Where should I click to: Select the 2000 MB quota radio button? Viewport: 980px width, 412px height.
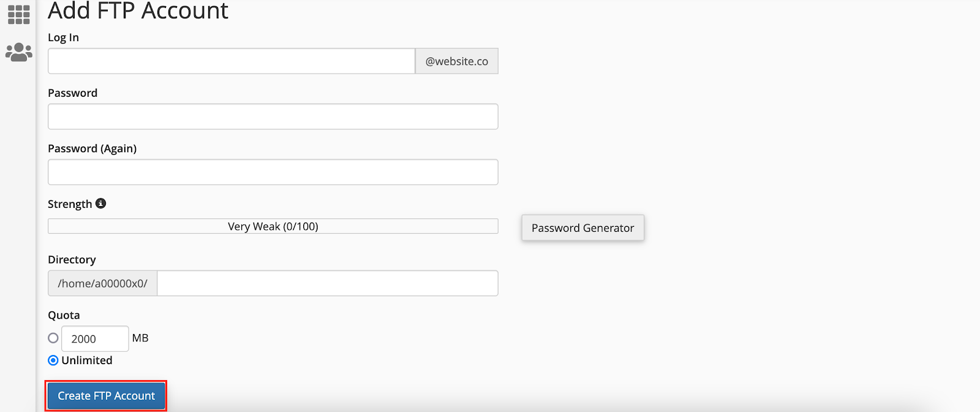click(53, 338)
